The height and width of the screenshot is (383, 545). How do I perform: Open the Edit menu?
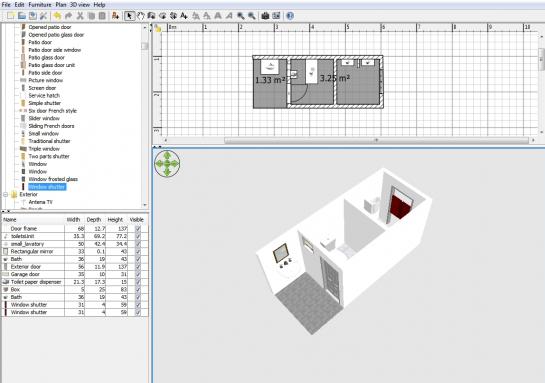click(19, 5)
